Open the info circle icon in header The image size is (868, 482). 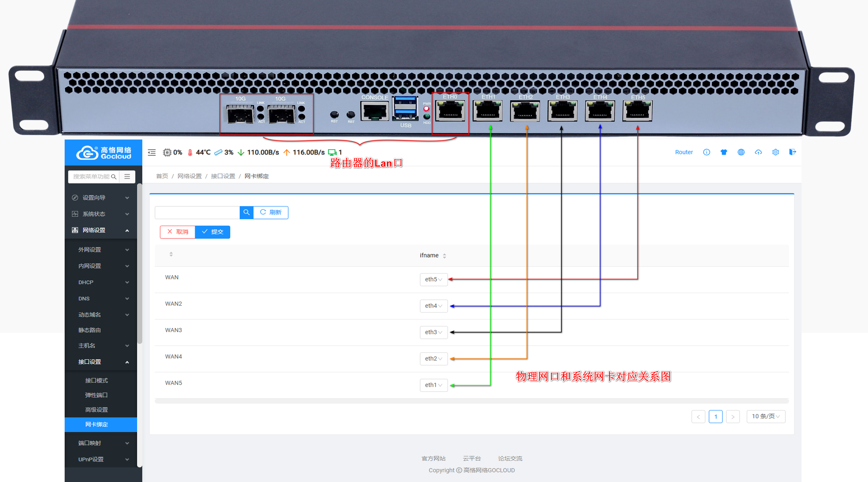click(x=706, y=152)
